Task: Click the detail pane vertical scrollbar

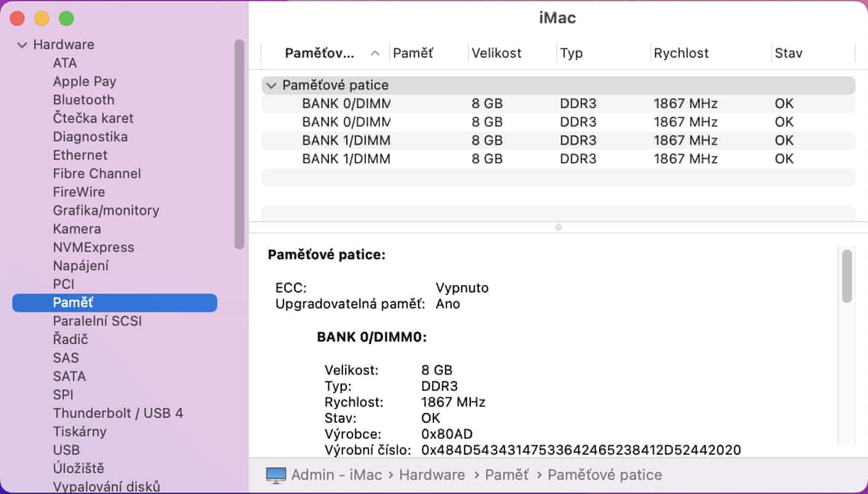Action: point(847,276)
